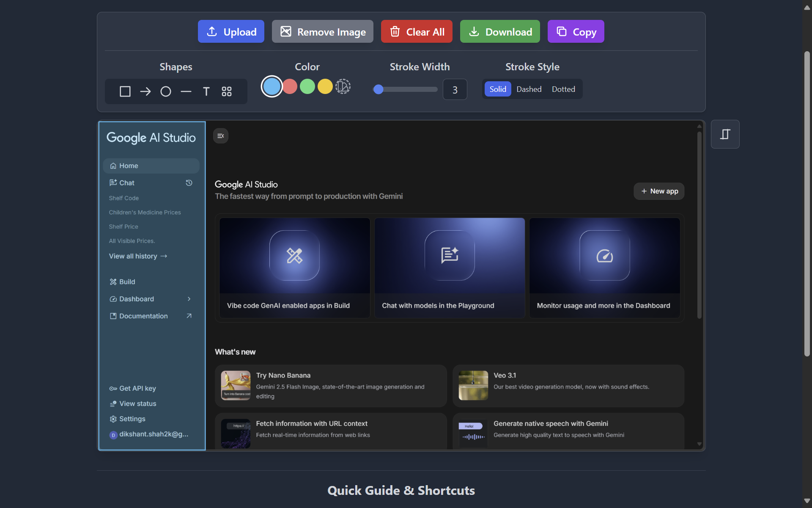
Task: Open the Build section
Action: click(x=127, y=282)
